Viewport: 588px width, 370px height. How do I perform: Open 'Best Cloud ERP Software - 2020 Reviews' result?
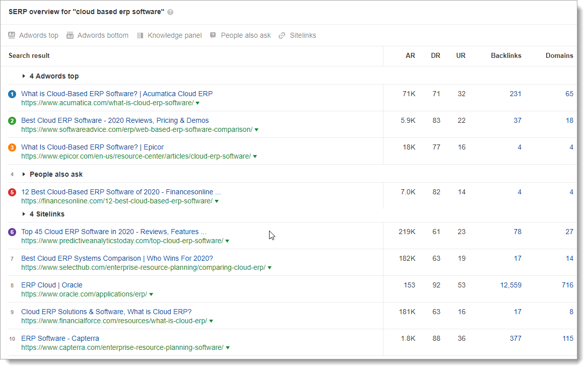pyautogui.click(x=115, y=120)
